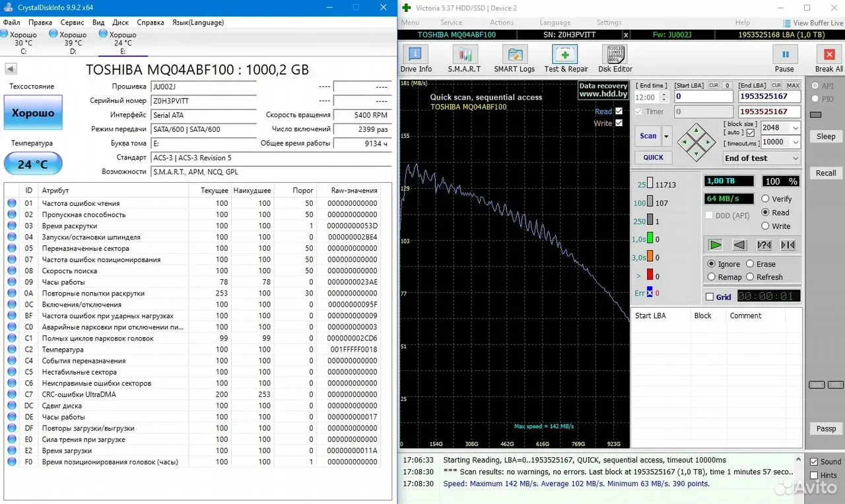The image size is (845, 504).
Task: Select the Write radio button
Action: [x=766, y=226]
